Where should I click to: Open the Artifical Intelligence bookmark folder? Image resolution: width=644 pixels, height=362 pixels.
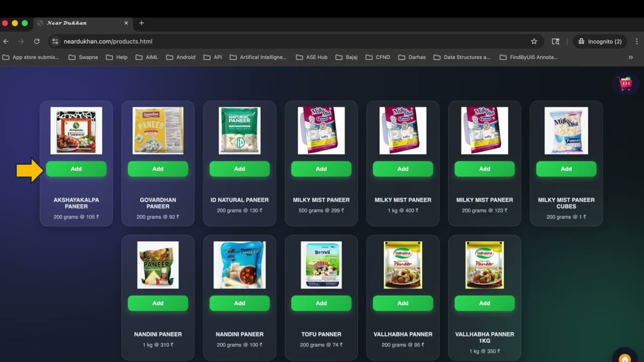click(x=258, y=57)
